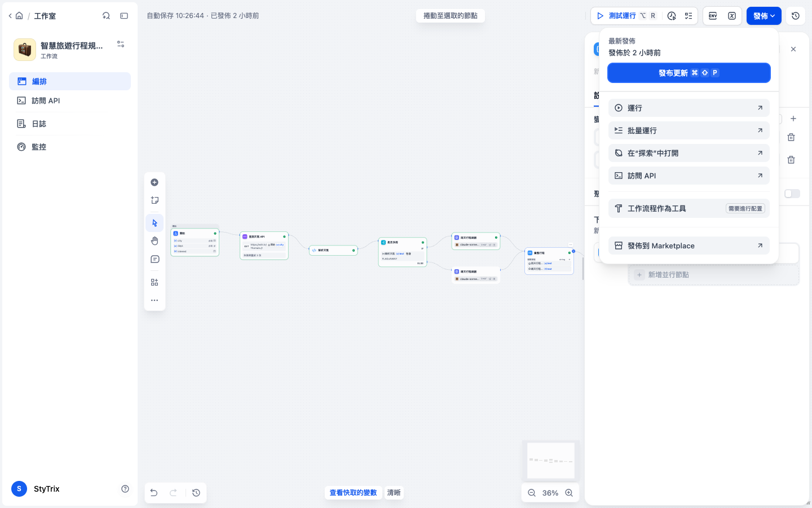Toggle the switch in the right panel
The image size is (812, 508).
tap(792, 194)
